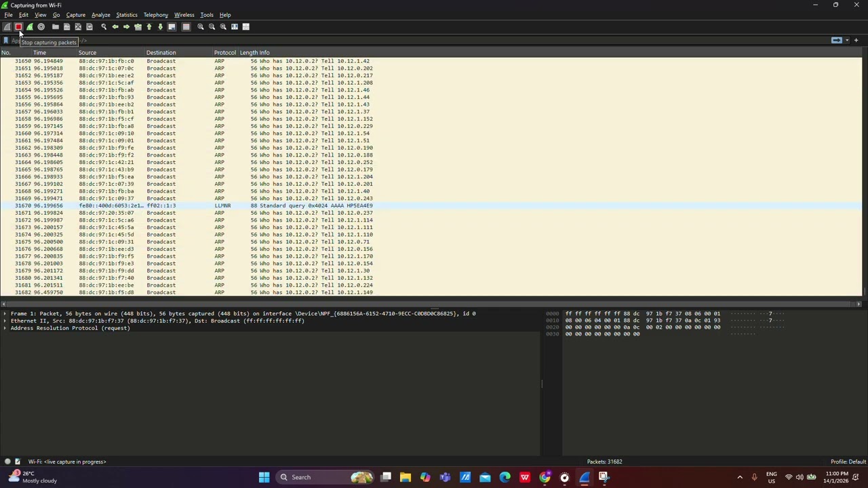Go forward in packet history arrow
Viewport: 868px width, 488px height.
coord(126,27)
